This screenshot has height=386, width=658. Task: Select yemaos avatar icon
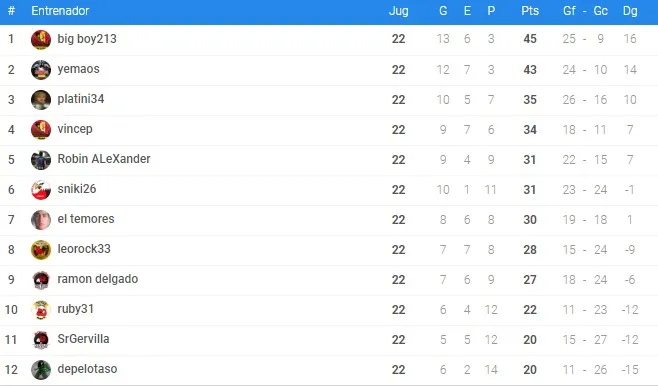[x=41, y=70]
